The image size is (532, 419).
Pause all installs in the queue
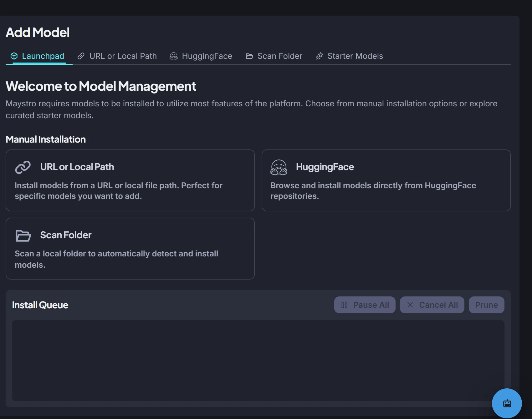365,305
